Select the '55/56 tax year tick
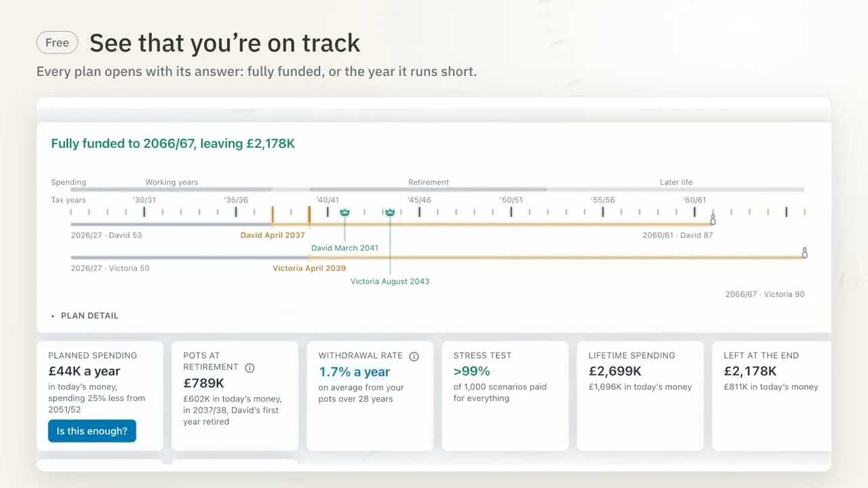The image size is (868, 488). (603, 212)
